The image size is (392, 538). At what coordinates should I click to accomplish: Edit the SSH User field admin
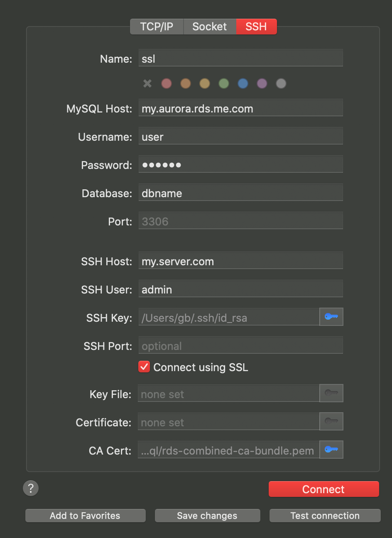[240, 289]
